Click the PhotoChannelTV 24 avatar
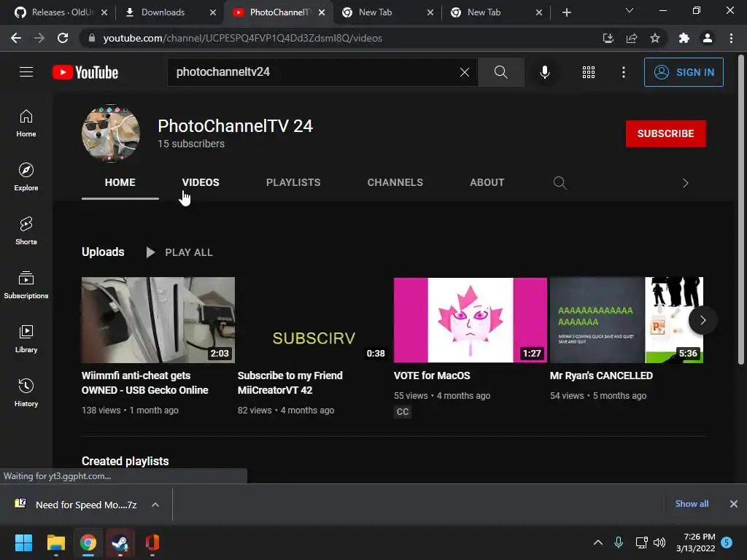747x560 pixels. pyautogui.click(x=111, y=133)
